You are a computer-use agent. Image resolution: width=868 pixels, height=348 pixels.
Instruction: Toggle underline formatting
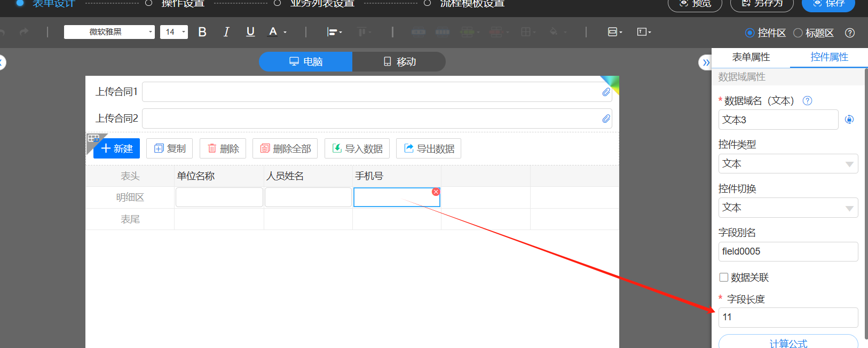point(250,32)
